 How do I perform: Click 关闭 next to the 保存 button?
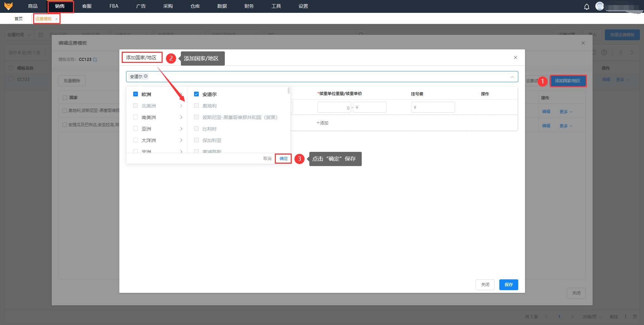485,285
